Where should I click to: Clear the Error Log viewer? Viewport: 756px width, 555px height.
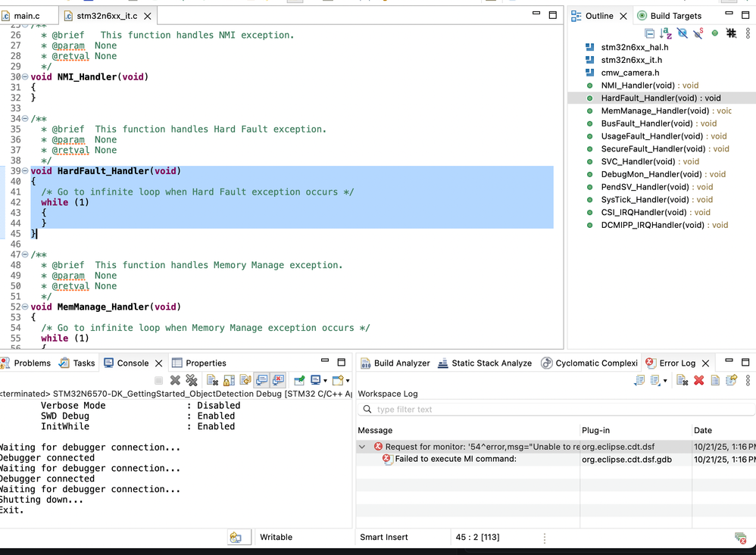[682, 380]
